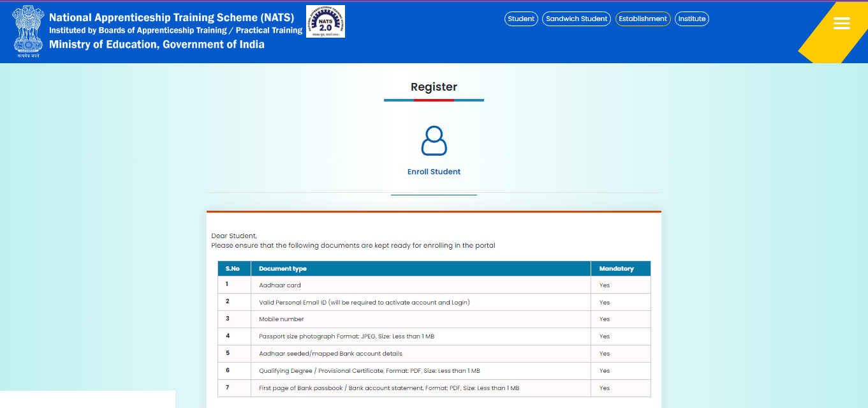
Task: Click the Ministry of Education header text
Action: click(x=156, y=44)
